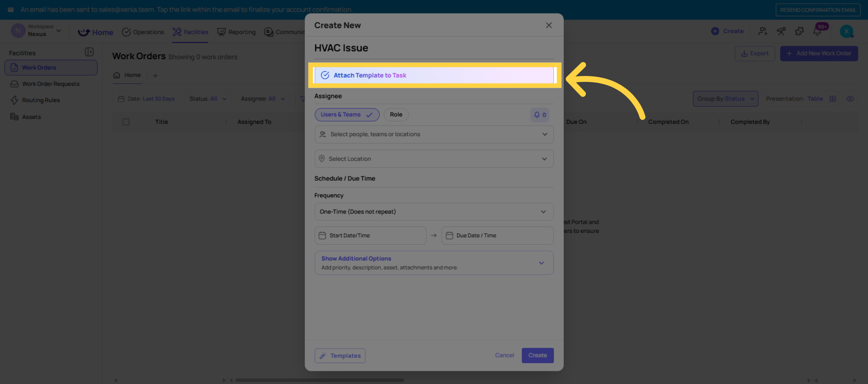The image size is (868, 384).
Task: Collapse the Facilities sidebar
Action: click(x=90, y=52)
